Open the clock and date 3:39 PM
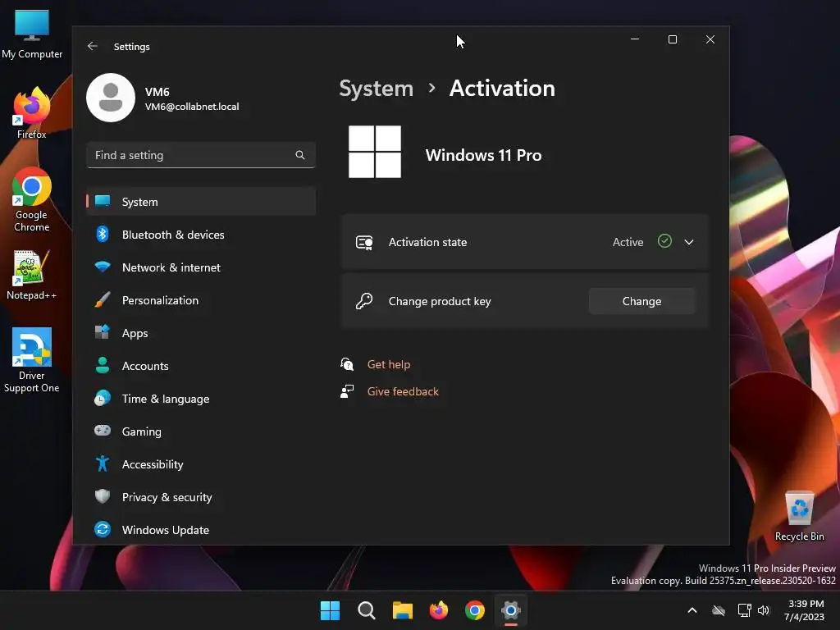This screenshot has width=840, height=630. coord(805,610)
